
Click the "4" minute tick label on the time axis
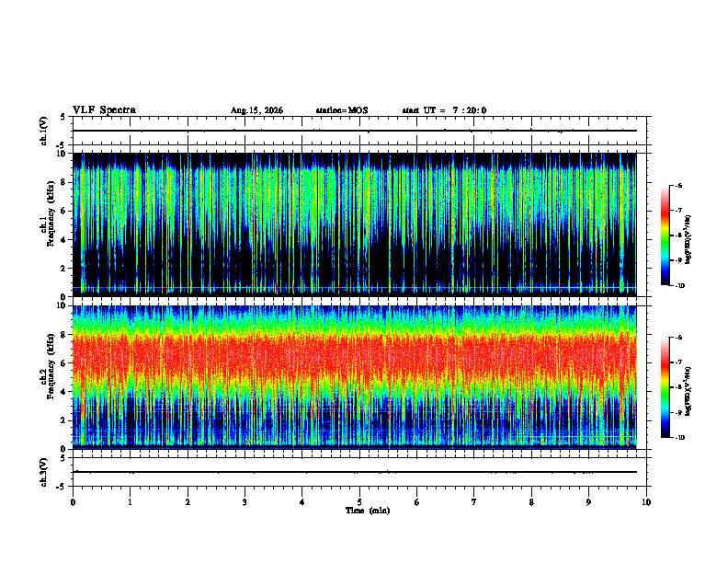pyautogui.click(x=301, y=502)
